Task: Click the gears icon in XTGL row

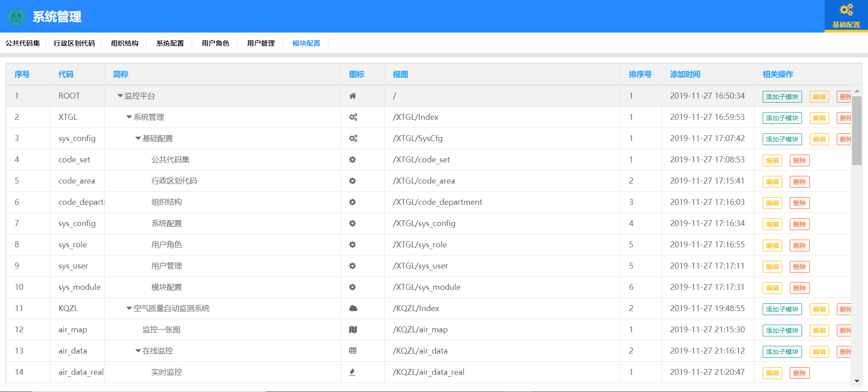Action: point(353,117)
